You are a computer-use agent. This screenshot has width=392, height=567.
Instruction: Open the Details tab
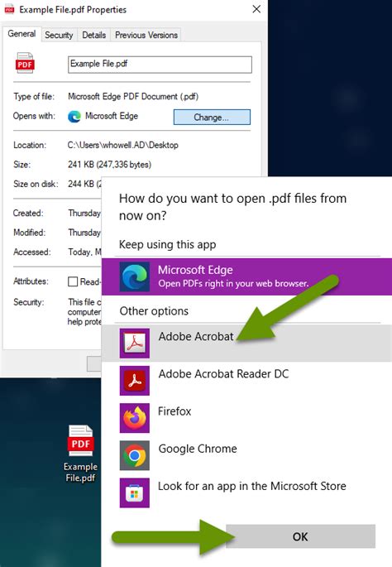click(94, 35)
